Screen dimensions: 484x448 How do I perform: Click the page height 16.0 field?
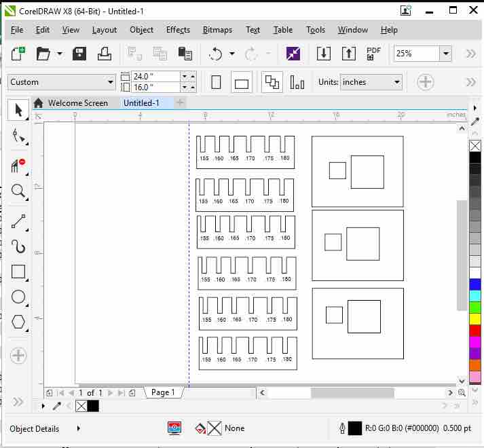[156, 88]
